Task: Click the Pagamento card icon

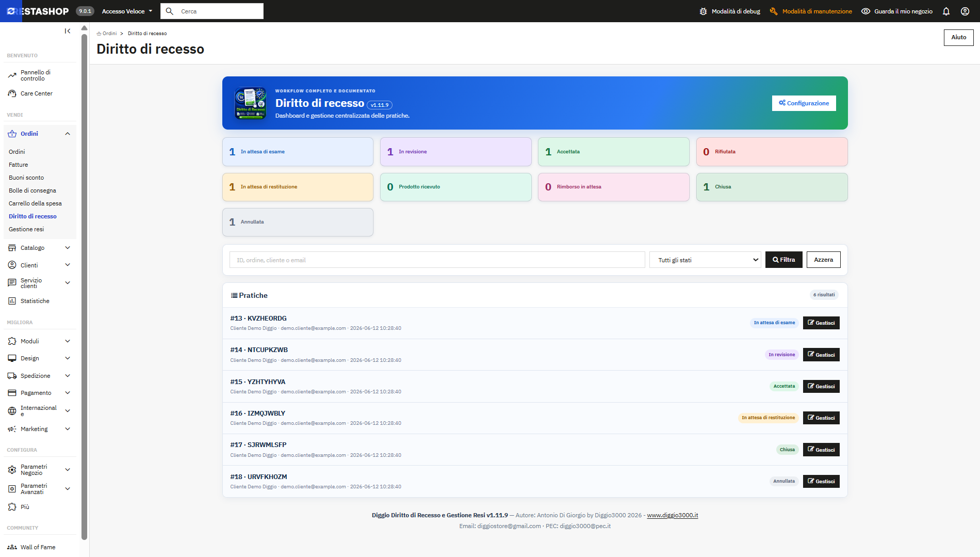Action: coord(12,393)
